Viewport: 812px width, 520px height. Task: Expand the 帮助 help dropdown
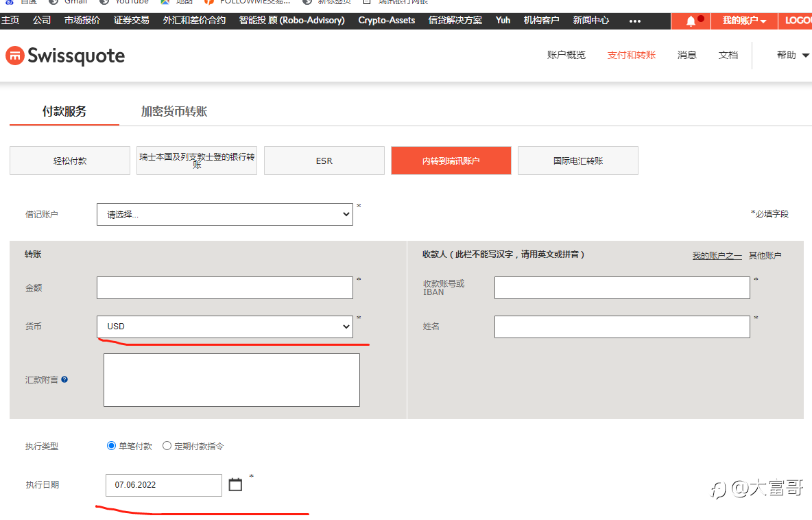point(792,55)
